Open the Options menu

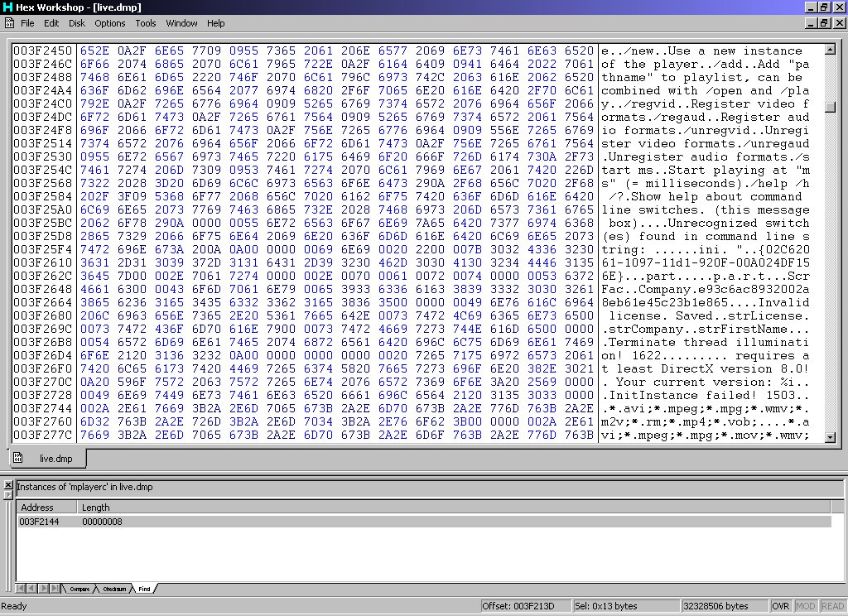[x=110, y=23]
